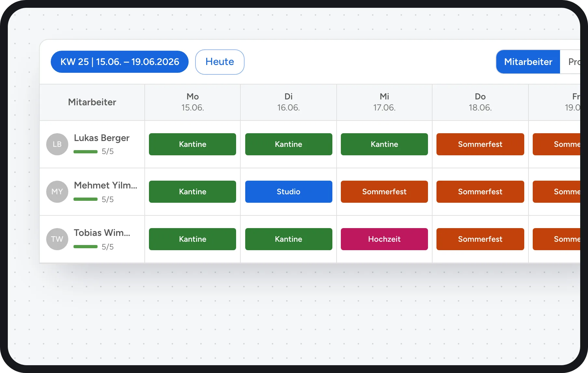588x373 pixels.
Task: Open Lukas Berger's Thursday Sommerfest shift
Action: [480, 144]
